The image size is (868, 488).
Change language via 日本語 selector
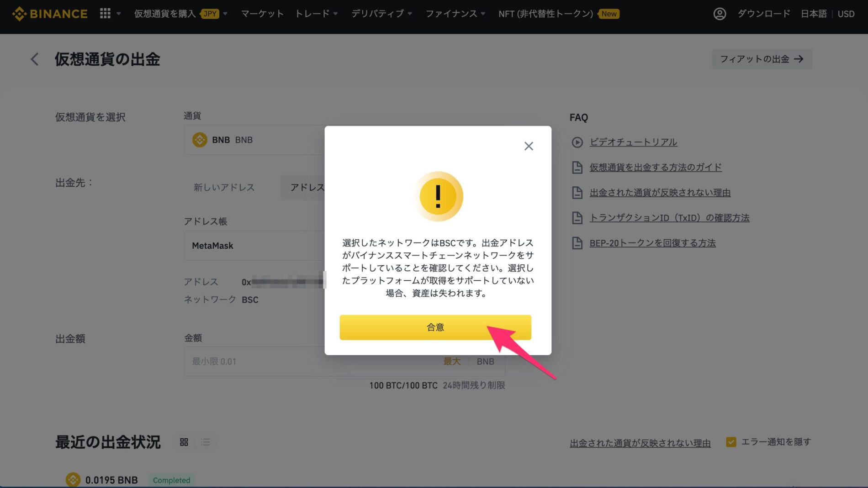click(x=814, y=14)
